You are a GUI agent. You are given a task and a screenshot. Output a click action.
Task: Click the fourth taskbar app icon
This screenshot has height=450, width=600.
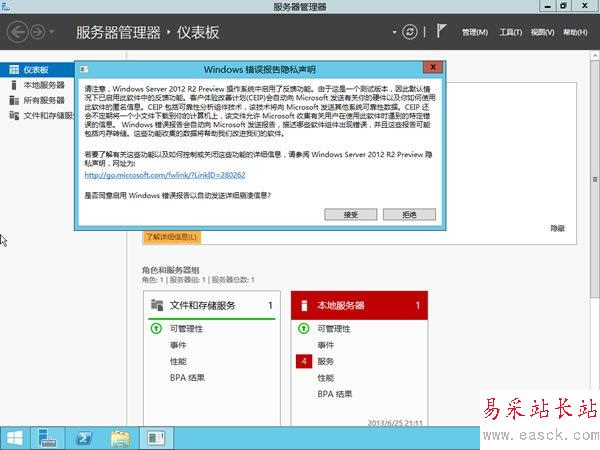pyautogui.click(x=157, y=438)
